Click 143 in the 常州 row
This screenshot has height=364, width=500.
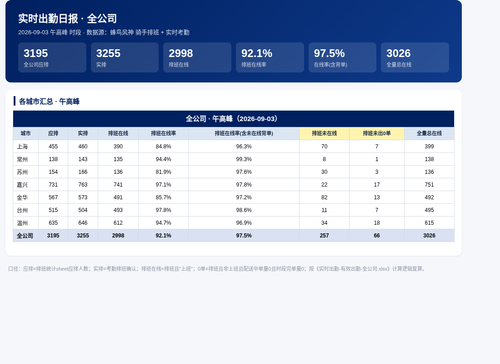click(83, 159)
